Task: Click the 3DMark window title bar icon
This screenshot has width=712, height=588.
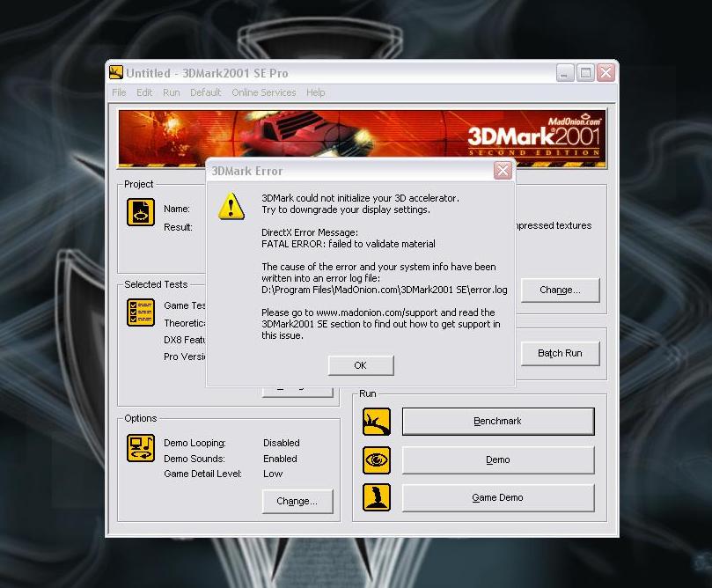Action: (x=116, y=73)
